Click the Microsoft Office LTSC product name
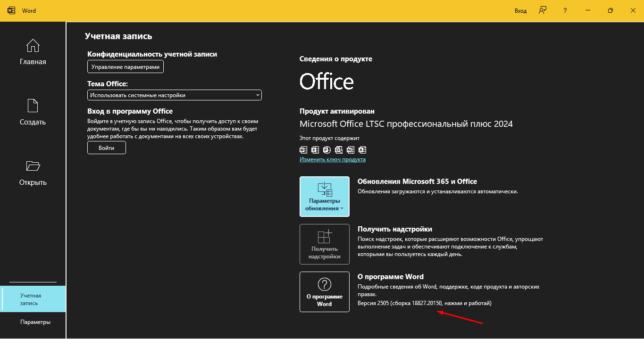This screenshot has height=339, width=644. [406, 124]
